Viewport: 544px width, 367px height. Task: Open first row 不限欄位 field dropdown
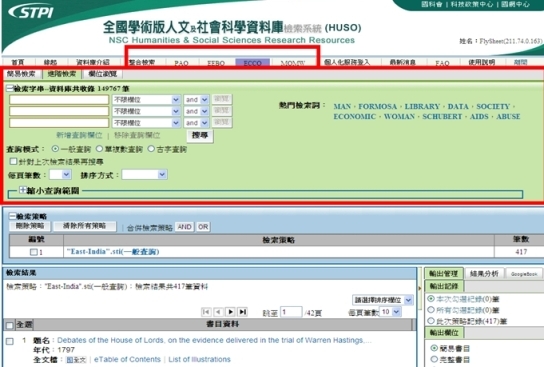tap(146, 100)
